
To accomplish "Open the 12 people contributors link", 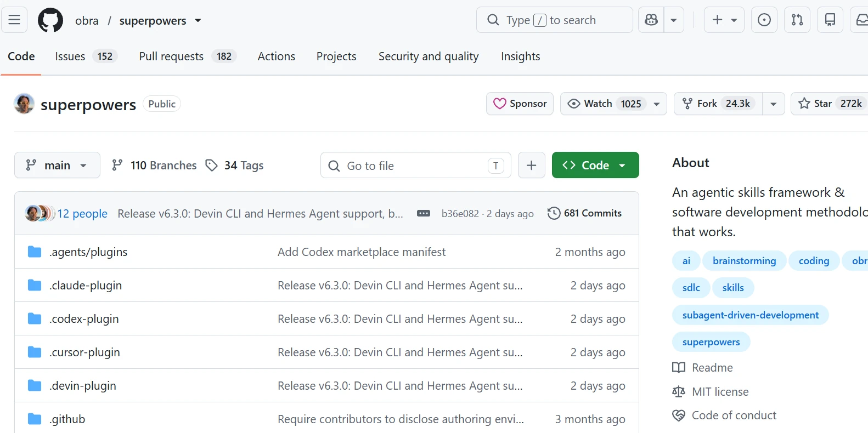I will click(x=82, y=214).
